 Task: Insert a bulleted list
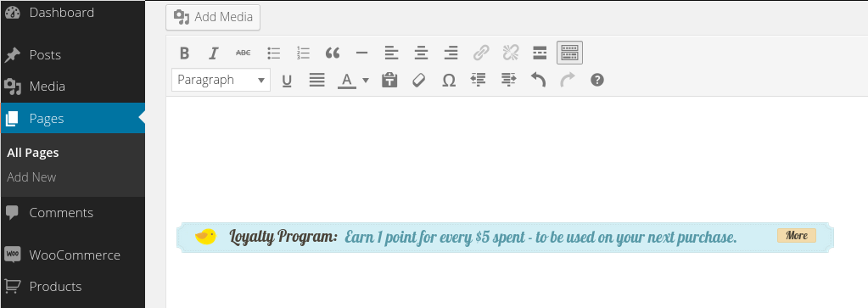[x=273, y=53]
